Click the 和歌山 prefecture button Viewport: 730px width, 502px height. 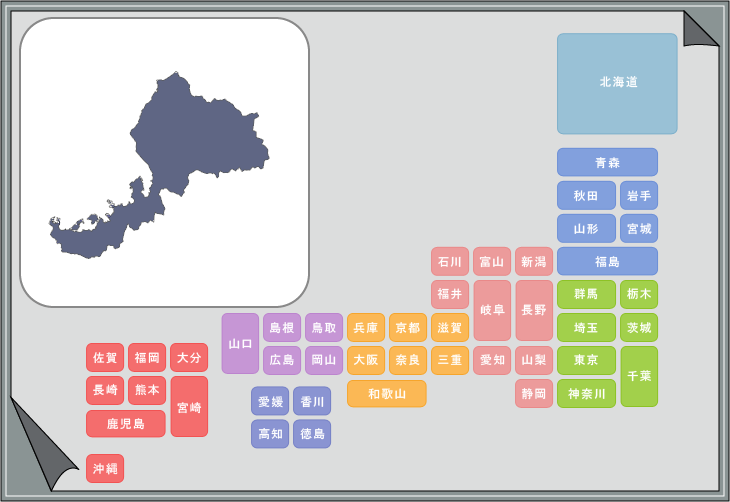(x=387, y=394)
